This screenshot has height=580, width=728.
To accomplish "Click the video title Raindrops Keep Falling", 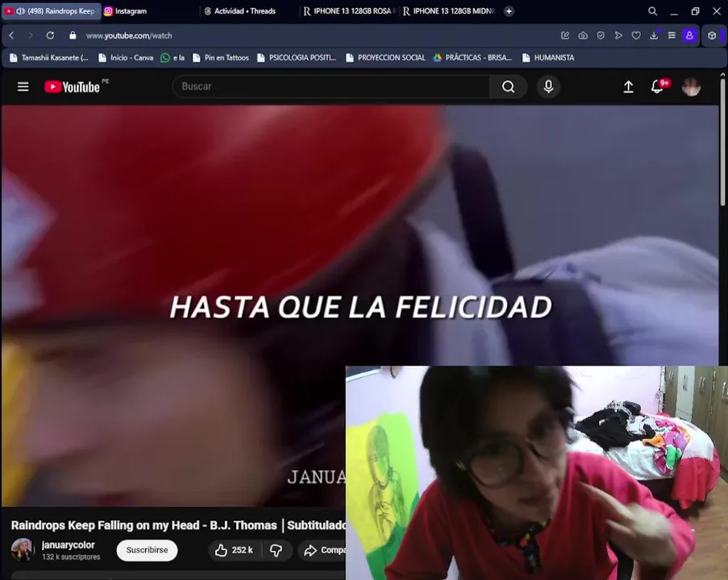I will [x=178, y=525].
